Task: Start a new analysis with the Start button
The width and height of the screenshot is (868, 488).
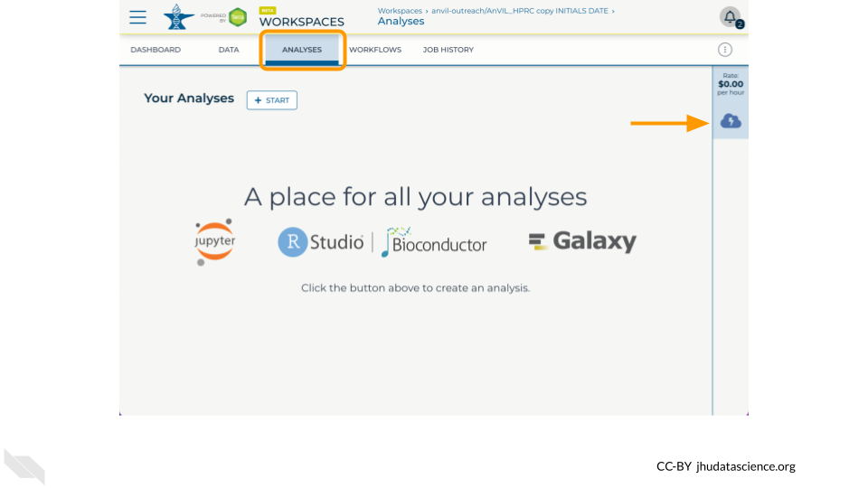Action: click(x=272, y=100)
